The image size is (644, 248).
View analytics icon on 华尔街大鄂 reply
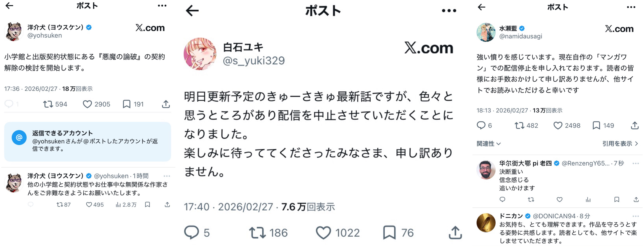point(588,200)
